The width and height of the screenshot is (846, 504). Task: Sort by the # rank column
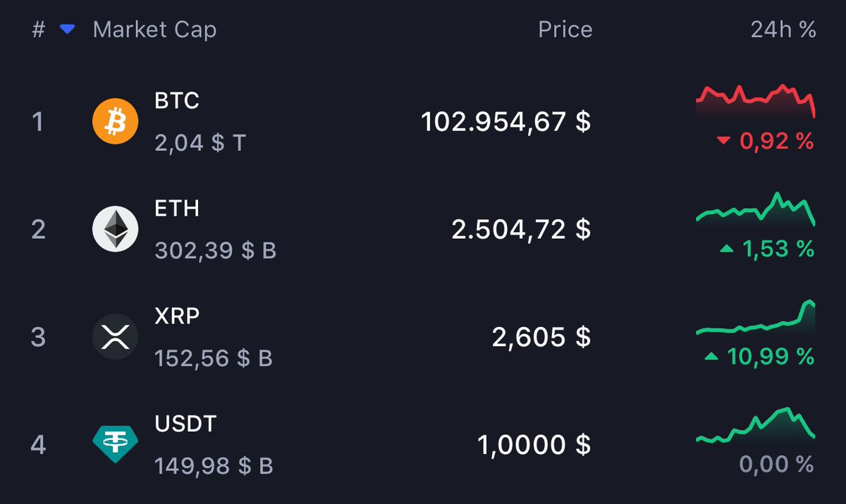[x=38, y=30]
